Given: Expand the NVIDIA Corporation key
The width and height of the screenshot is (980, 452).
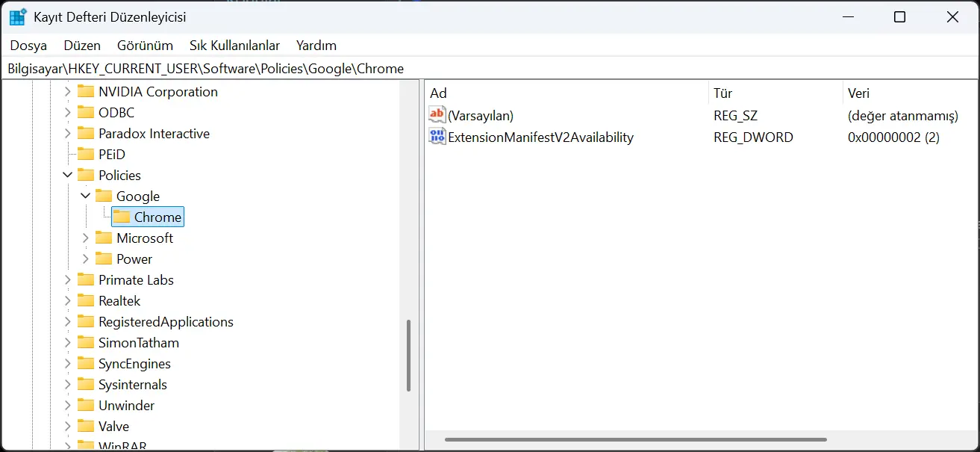Looking at the screenshot, I should 68,92.
